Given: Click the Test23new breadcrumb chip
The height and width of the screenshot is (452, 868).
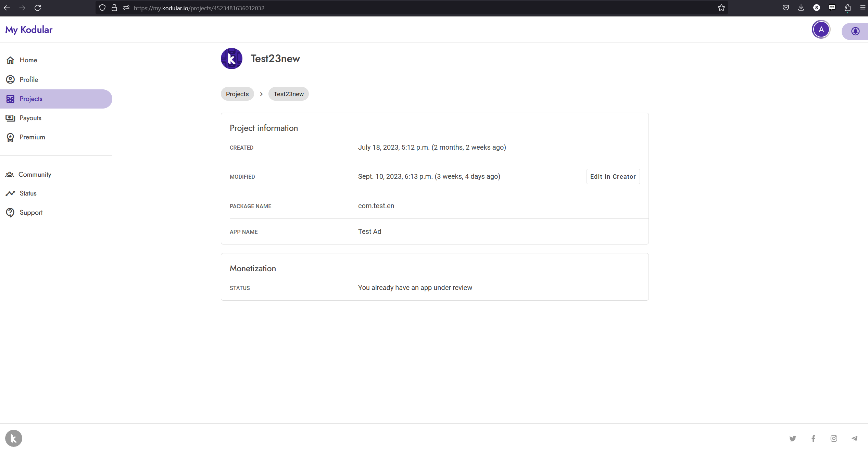Looking at the screenshot, I should click(x=289, y=94).
